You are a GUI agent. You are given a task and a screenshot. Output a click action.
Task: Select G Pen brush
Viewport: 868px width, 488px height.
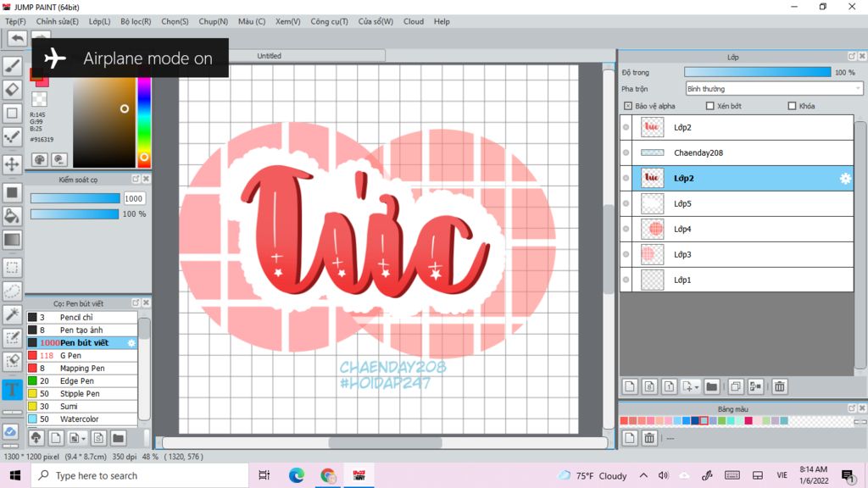pyautogui.click(x=82, y=356)
